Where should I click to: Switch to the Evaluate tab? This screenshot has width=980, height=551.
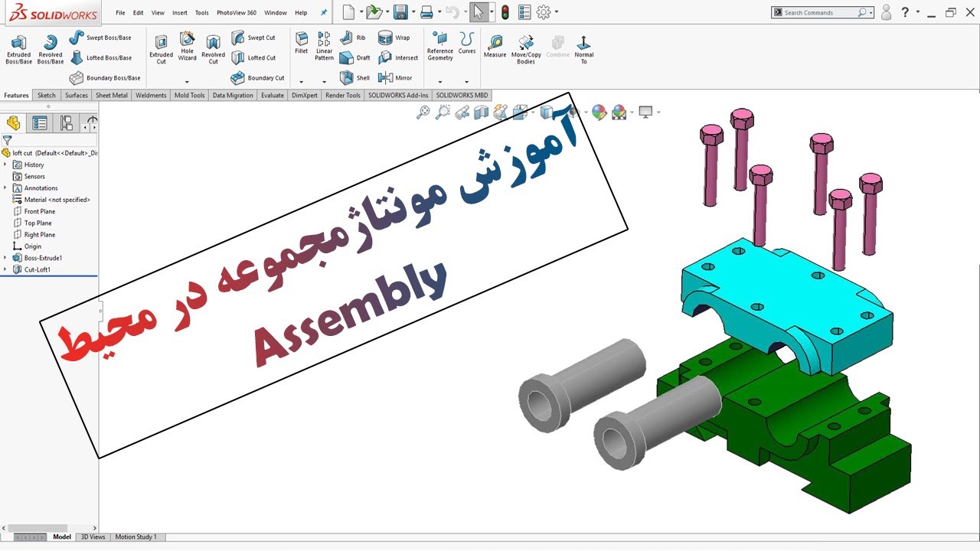click(x=273, y=96)
